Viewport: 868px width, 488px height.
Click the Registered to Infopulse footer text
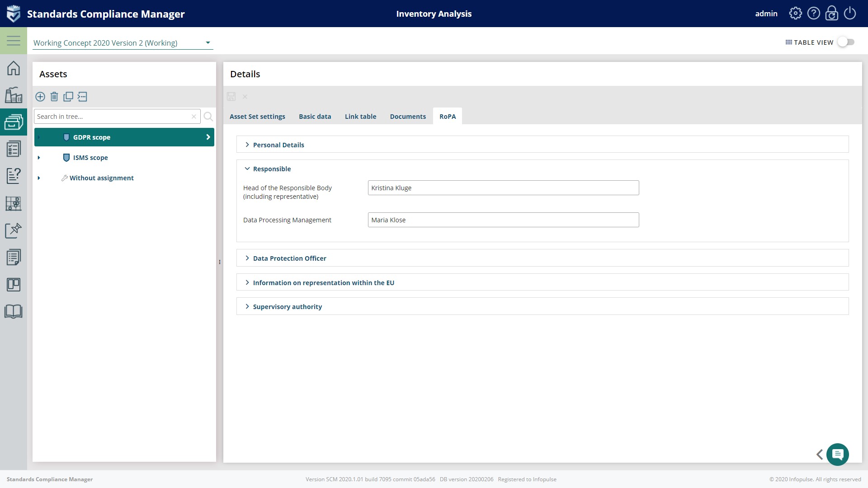click(527, 479)
